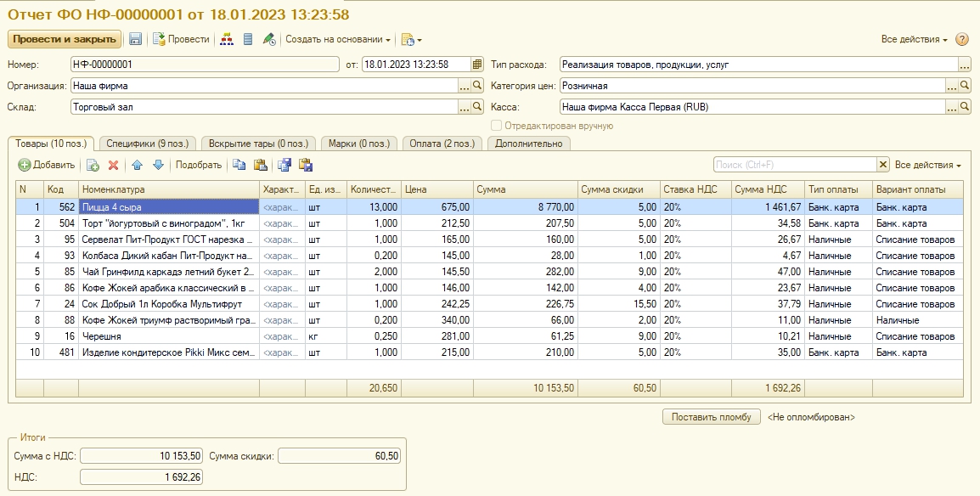980x496 pixels.
Task: Click magnifier icon of Касса field
Action: pos(965,107)
